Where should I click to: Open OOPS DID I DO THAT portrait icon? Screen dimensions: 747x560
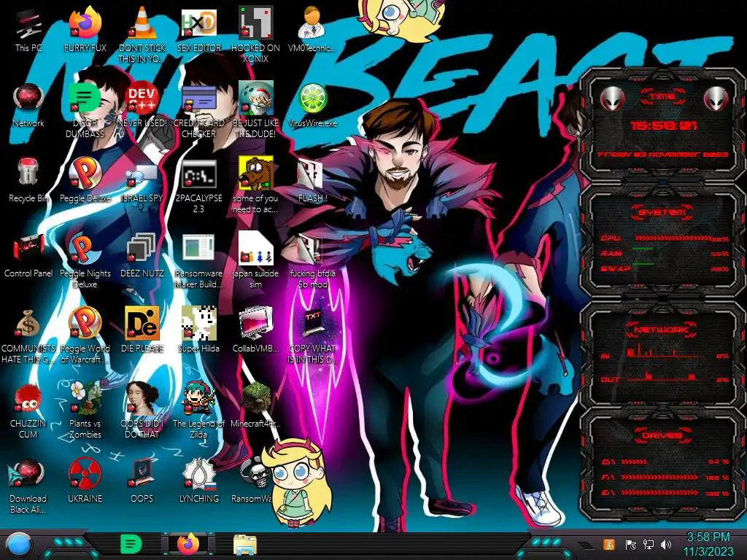coord(142,411)
